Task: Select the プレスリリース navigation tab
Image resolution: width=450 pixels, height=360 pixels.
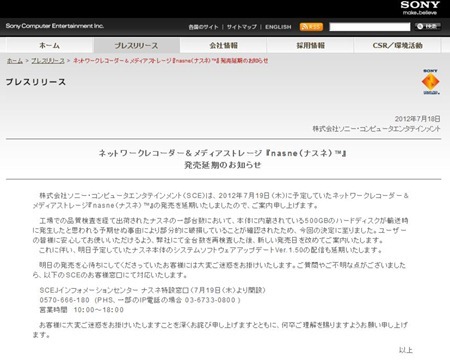Action: [137, 45]
